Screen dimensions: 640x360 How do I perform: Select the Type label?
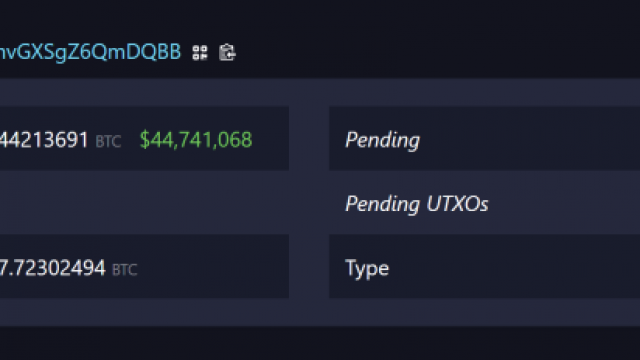tap(367, 269)
